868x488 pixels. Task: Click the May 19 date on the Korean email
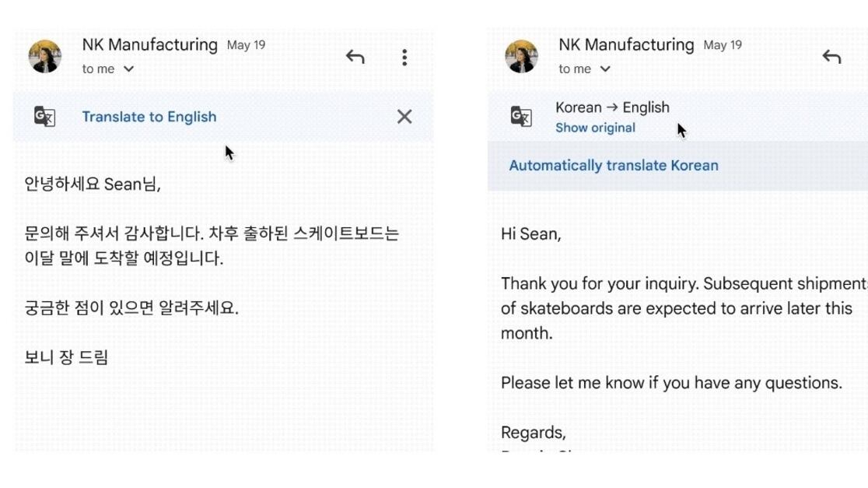pos(246,45)
